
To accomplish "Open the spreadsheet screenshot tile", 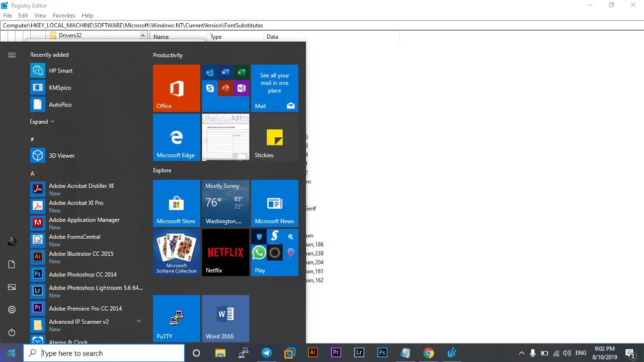I will click(x=225, y=137).
